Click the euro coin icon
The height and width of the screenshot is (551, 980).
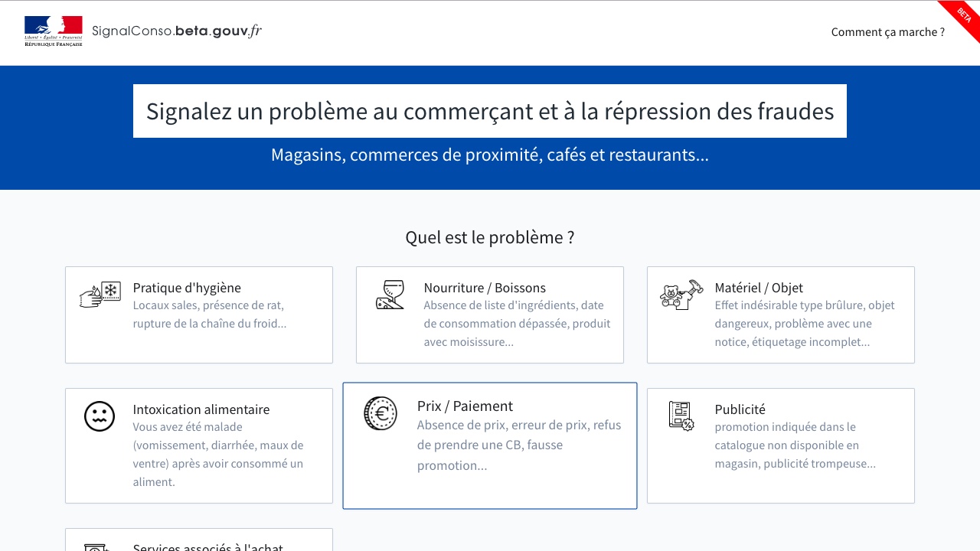[381, 413]
